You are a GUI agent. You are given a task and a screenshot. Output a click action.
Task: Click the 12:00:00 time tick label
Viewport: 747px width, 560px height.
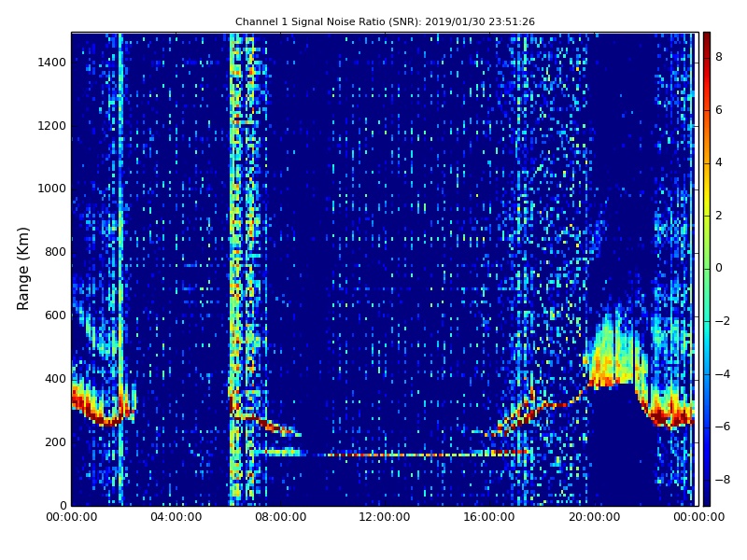click(385, 517)
